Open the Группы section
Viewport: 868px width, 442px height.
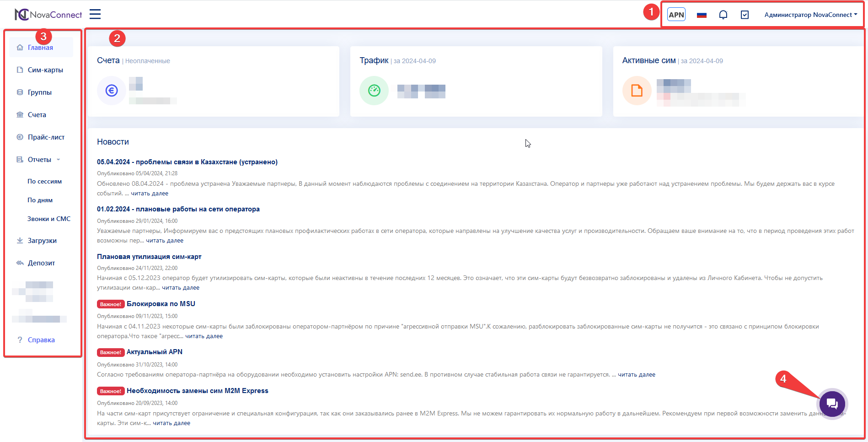pos(40,92)
